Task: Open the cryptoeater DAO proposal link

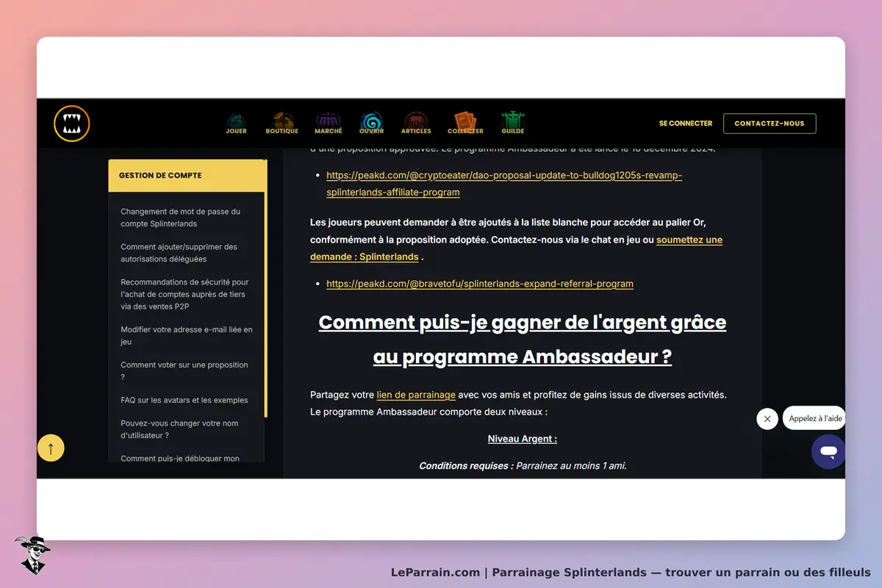Action: [504, 184]
